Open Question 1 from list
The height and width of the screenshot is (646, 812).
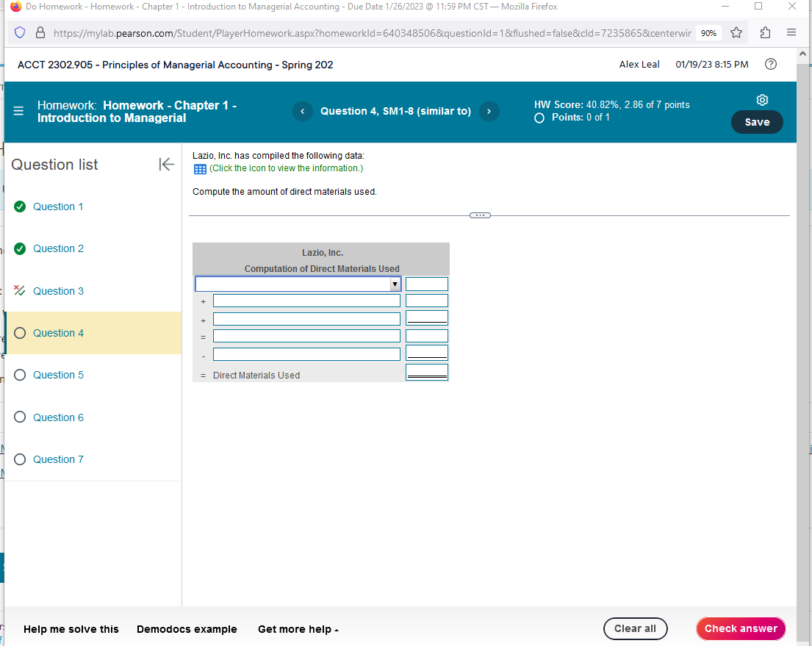pyautogui.click(x=58, y=207)
